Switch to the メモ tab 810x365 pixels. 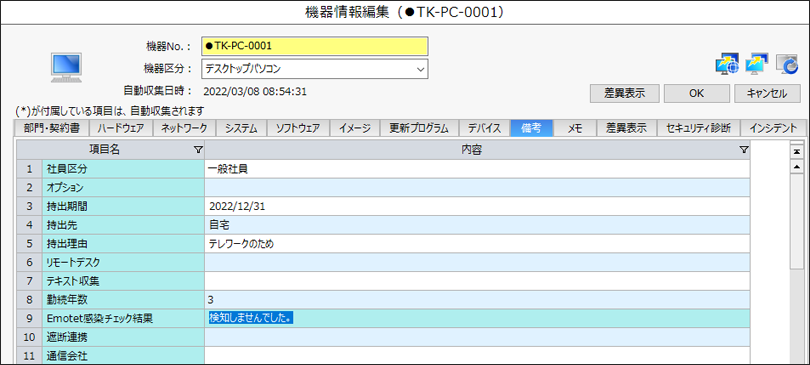click(575, 128)
